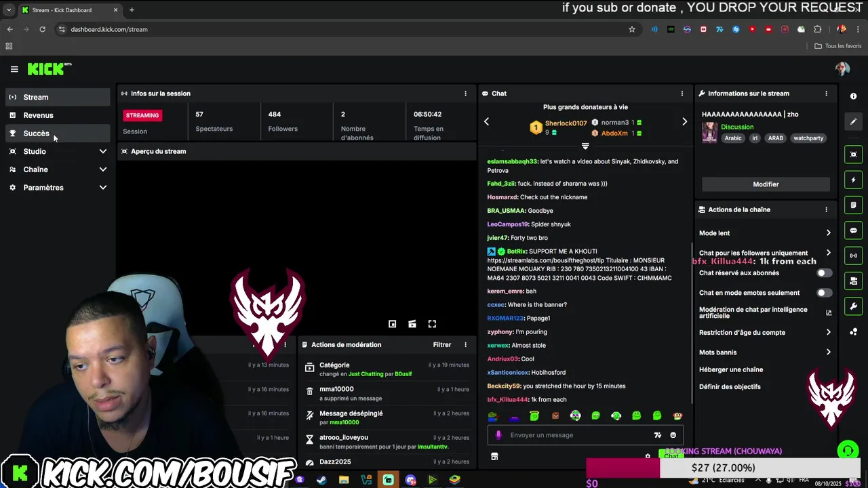Click the Discussion category link

point(737,127)
